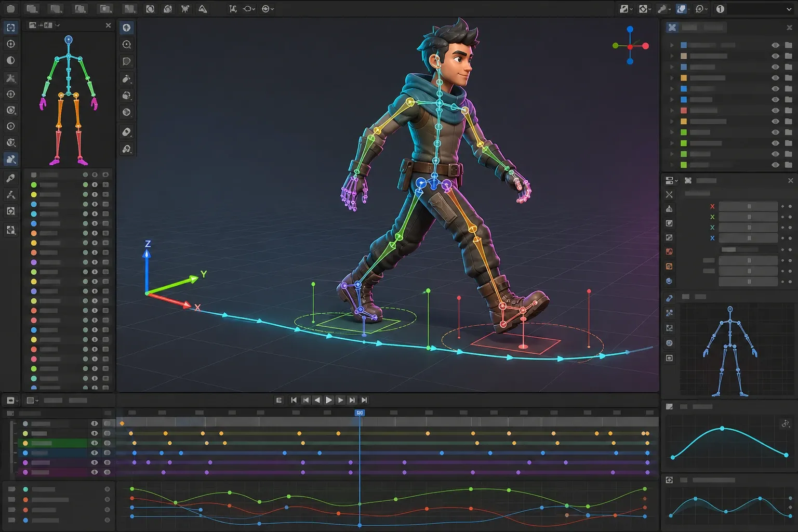
Task: Activate the running-figure pose tool
Action: click(10, 159)
